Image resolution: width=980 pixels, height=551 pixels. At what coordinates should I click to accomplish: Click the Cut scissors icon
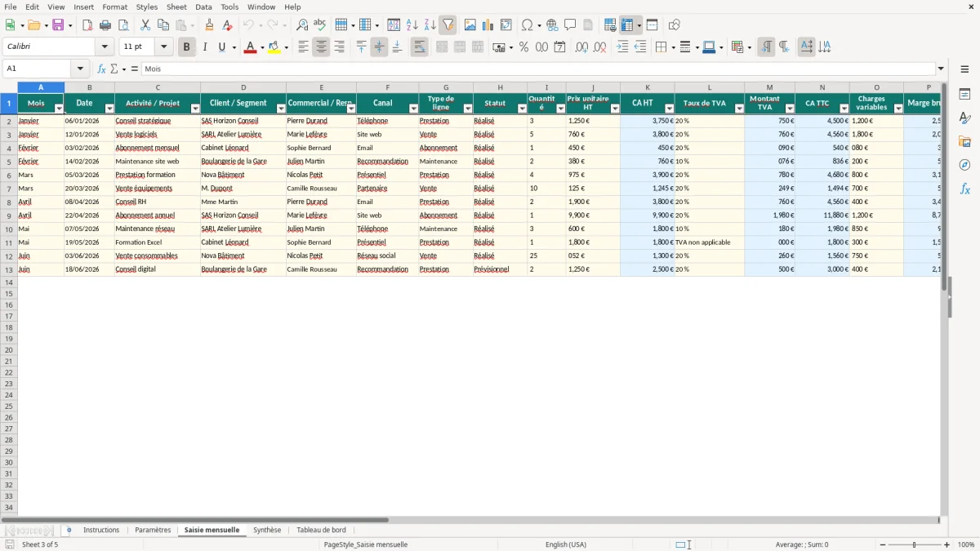[145, 25]
